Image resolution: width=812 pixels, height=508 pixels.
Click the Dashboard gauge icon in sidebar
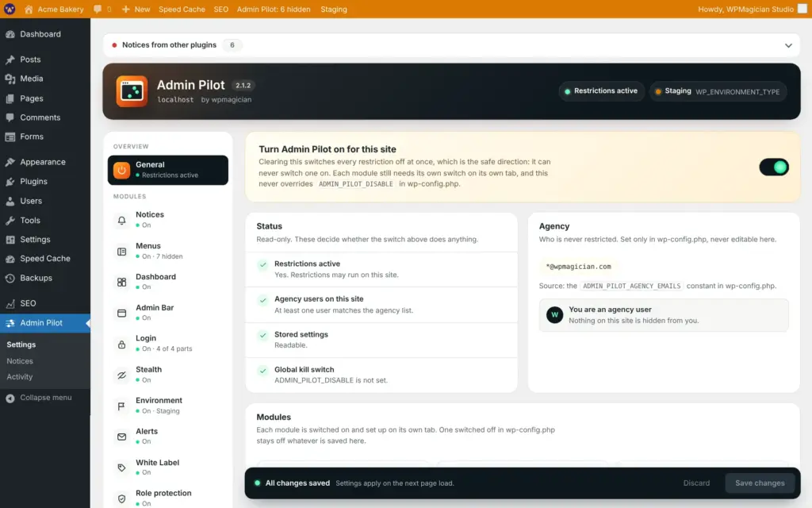[x=10, y=34]
